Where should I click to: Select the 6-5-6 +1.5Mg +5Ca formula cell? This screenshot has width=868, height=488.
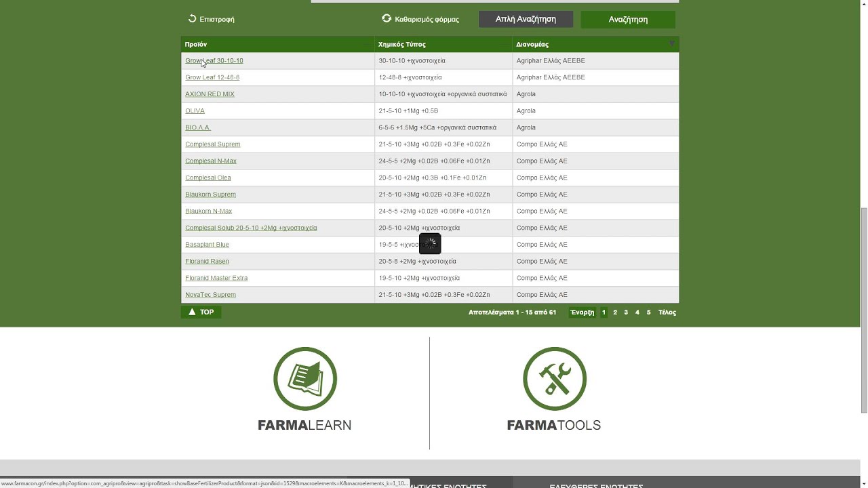pyautogui.click(x=443, y=127)
